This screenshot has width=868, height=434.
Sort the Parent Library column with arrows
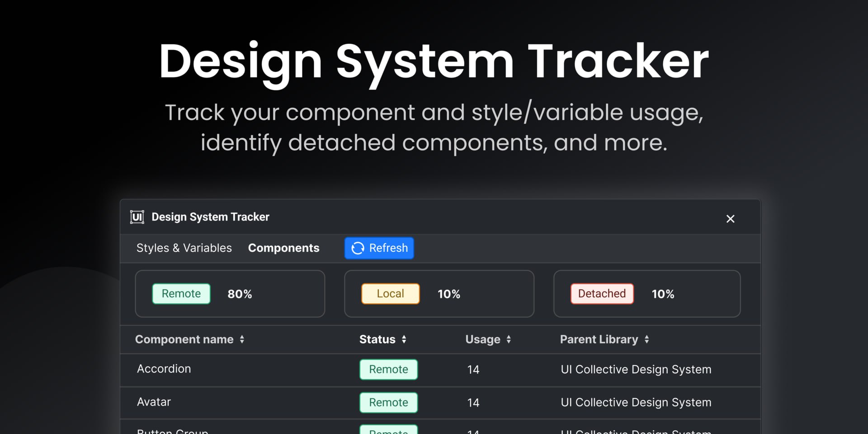pyautogui.click(x=647, y=340)
